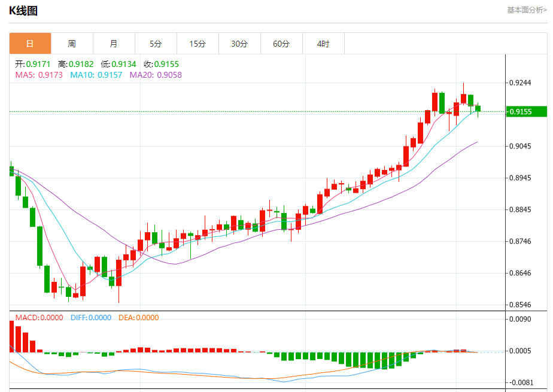Click the first tall red MACD histogram bar
553x392 pixels.
coord(11,336)
